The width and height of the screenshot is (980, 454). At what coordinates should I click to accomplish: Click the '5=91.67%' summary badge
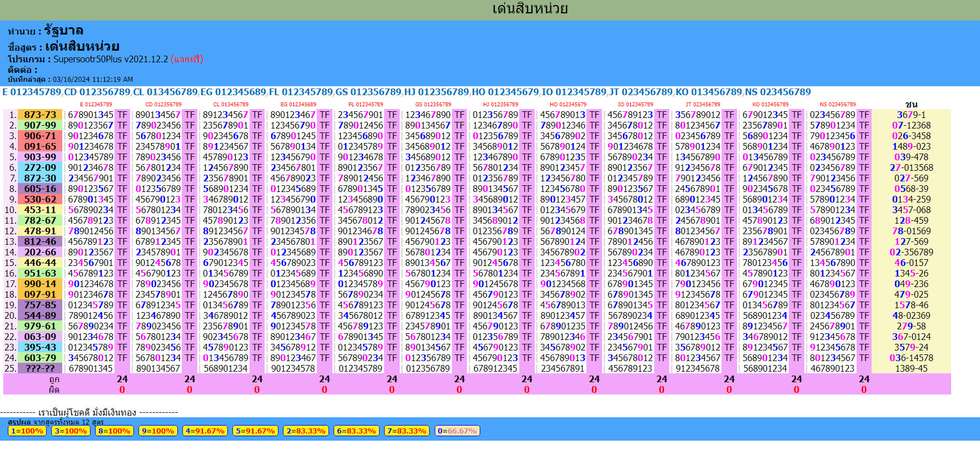point(255,431)
